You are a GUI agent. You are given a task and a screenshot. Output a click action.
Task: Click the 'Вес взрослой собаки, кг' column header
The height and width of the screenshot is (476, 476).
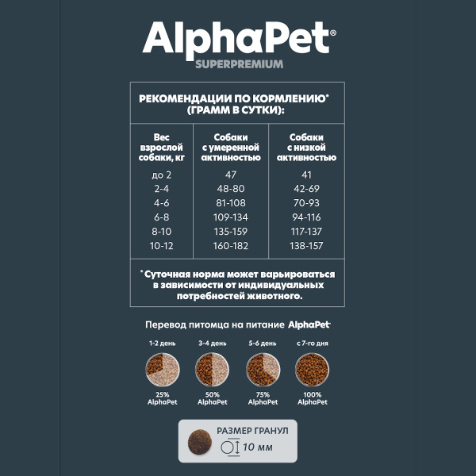pos(162,148)
